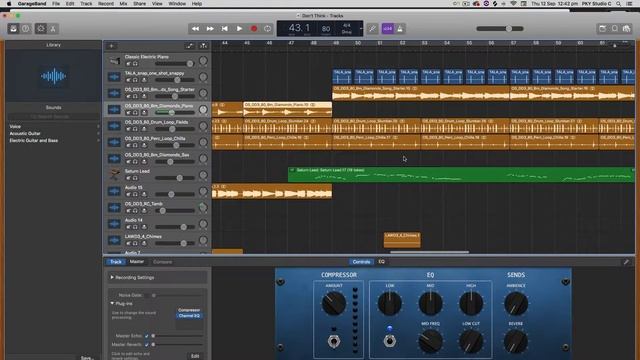640x360 pixels.
Task: Turn the Compressor Amount knob
Action: click(x=333, y=304)
